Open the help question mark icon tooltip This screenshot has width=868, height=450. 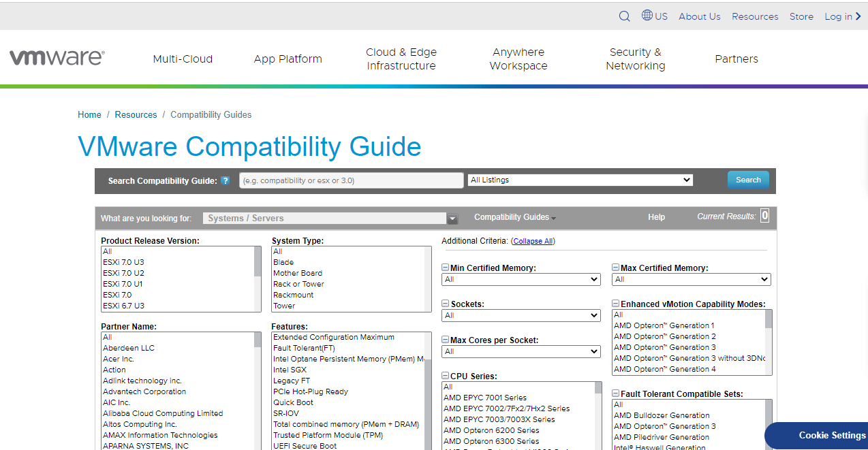(x=226, y=180)
